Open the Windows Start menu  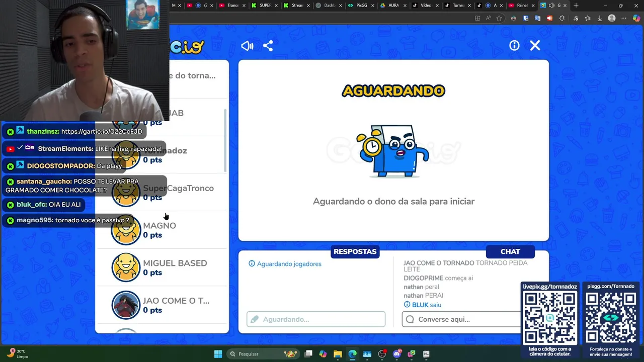click(x=218, y=354)
